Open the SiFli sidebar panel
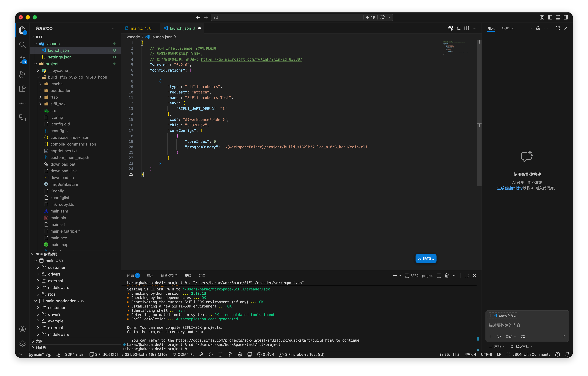588x376 pixels. 22,103
